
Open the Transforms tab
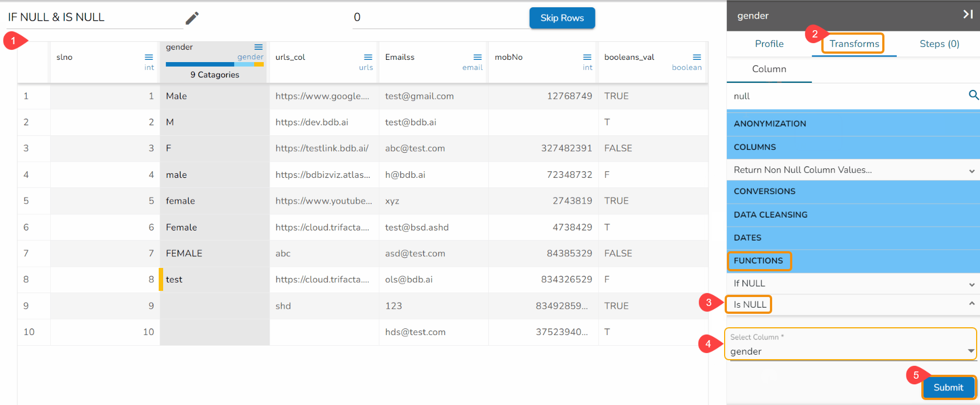854,44
